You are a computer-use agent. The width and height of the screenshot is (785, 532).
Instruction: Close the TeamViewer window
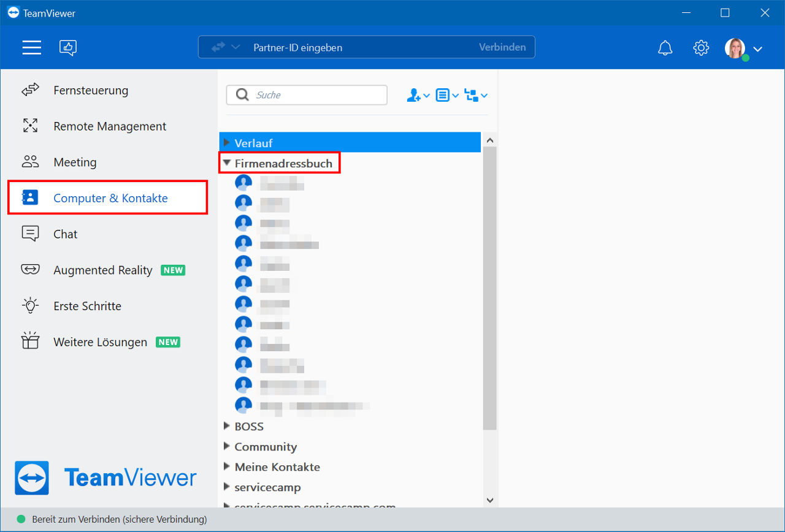[764, 12]
